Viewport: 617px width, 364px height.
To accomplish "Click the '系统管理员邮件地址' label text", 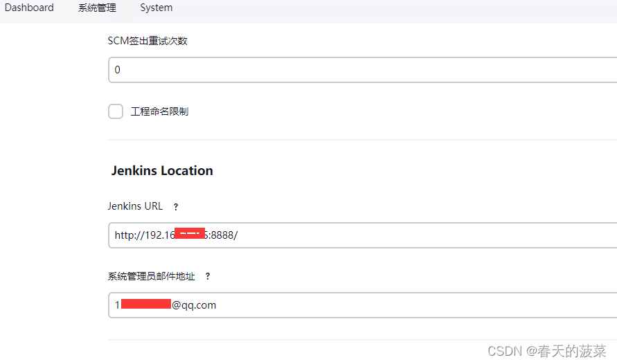I will (151, 276).
